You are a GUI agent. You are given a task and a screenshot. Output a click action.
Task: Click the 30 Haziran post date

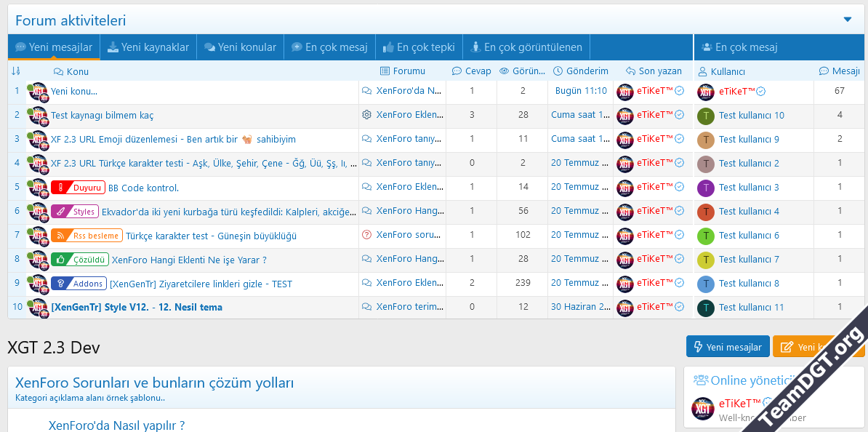581,307
